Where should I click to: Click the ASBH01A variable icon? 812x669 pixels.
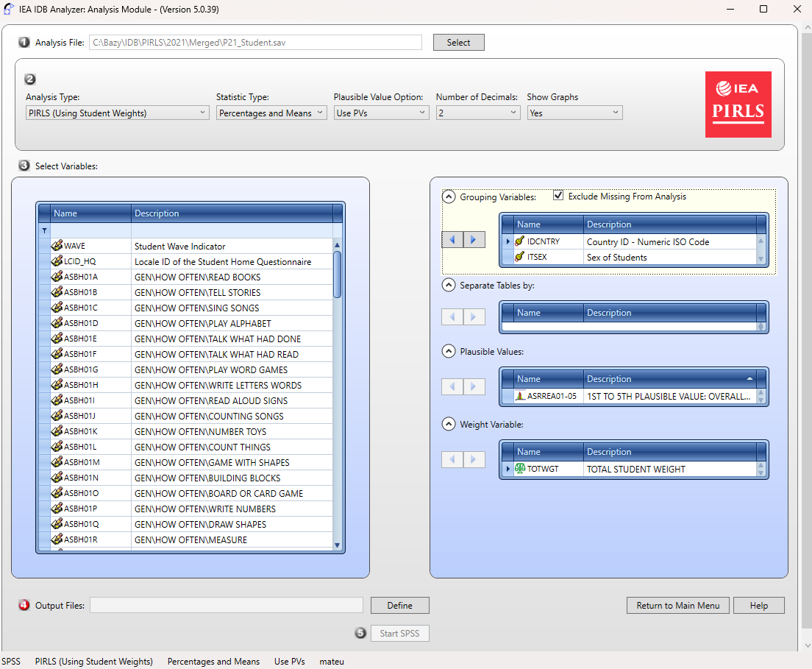(57, 277)
